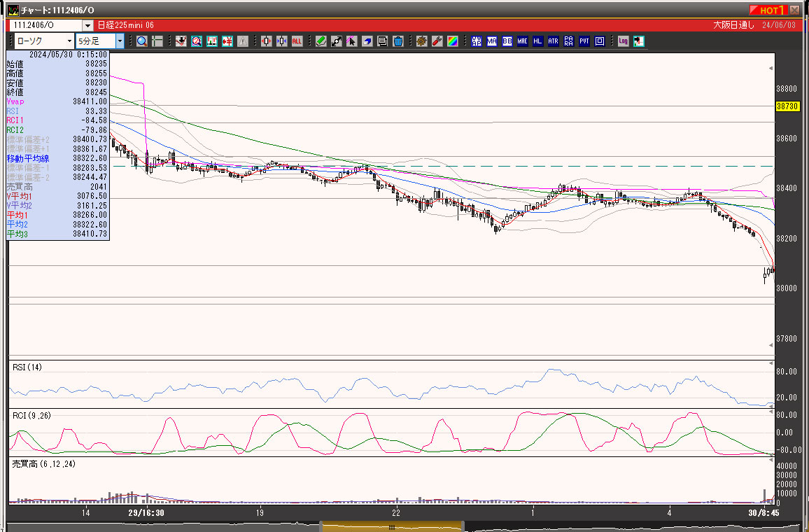Click the 2024/05/30 0:15:00 timestamp

[68, 55]
